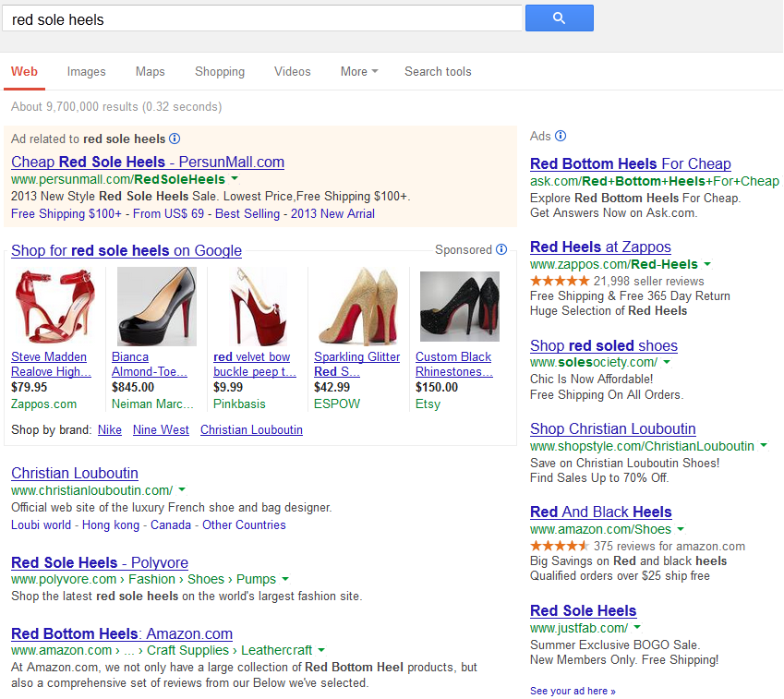This screenshot has height=699, width=784.
Task: Open info icon beside 'Ad related to red sole heels'
Action: pos(175,139)
